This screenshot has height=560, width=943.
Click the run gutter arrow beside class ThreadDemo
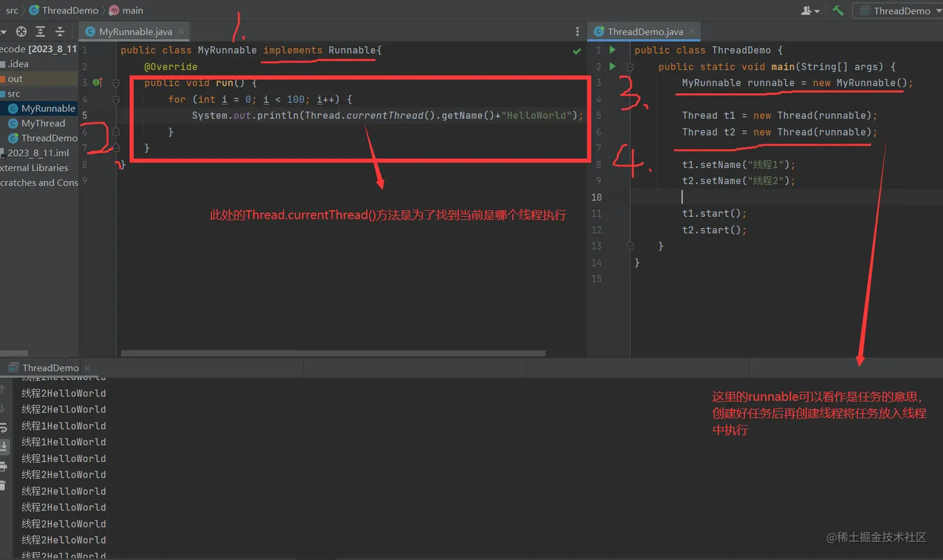point(612,49)
